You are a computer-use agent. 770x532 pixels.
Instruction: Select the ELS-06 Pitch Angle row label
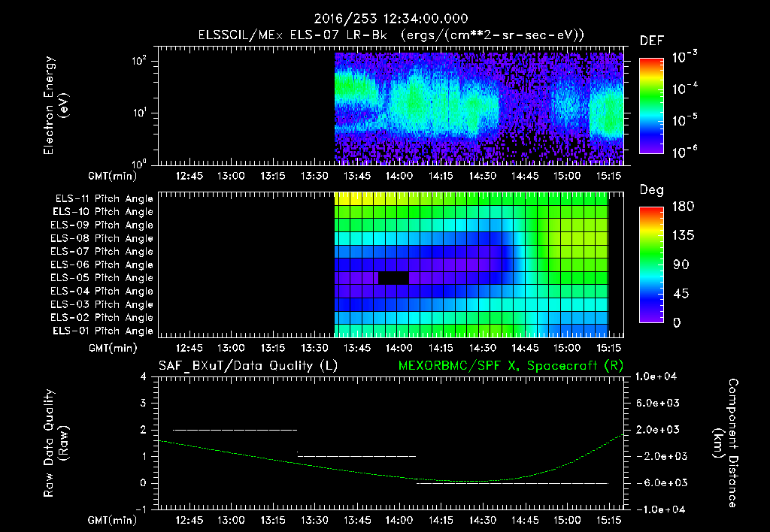102,264
